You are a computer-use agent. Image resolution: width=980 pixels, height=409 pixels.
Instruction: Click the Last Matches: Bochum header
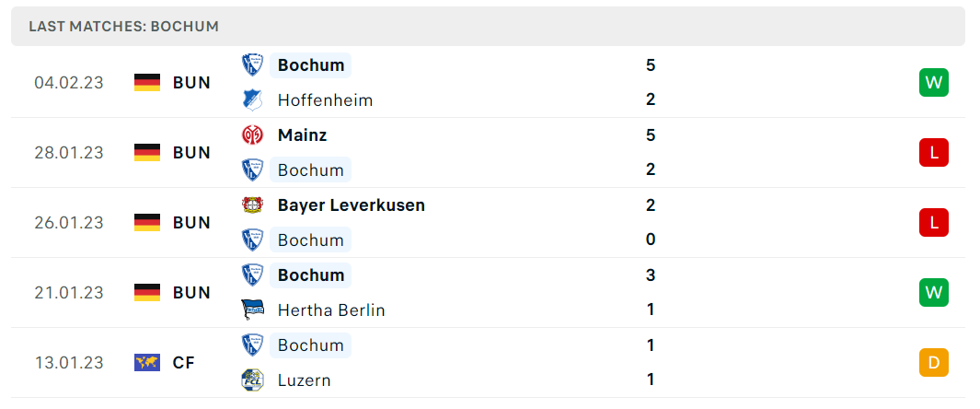point(123,27)
